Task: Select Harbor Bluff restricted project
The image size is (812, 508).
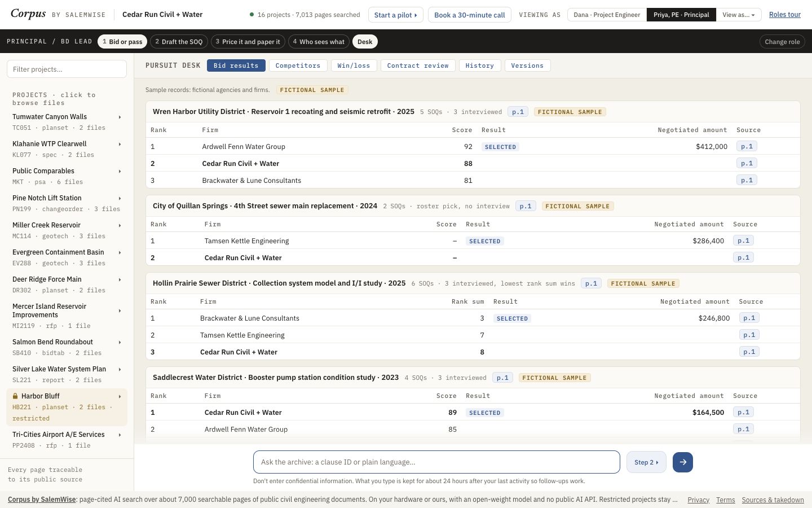Action: click(x=67, y=407)
